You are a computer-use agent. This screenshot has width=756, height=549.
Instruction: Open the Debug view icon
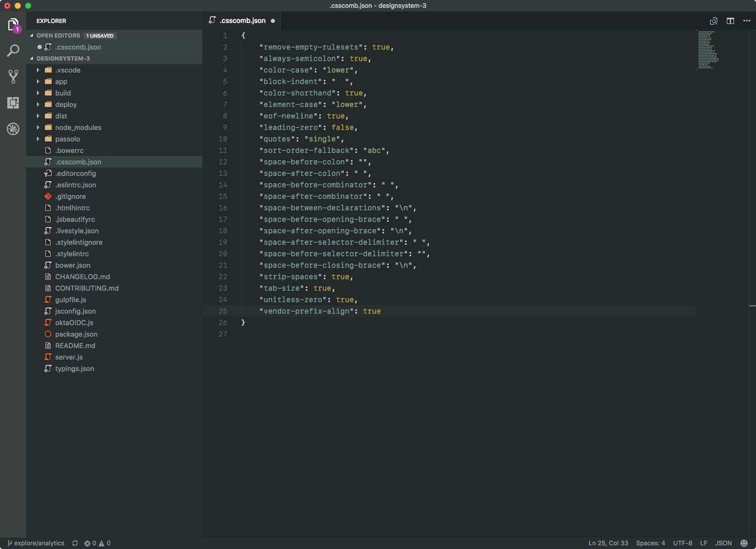(13, 128)
